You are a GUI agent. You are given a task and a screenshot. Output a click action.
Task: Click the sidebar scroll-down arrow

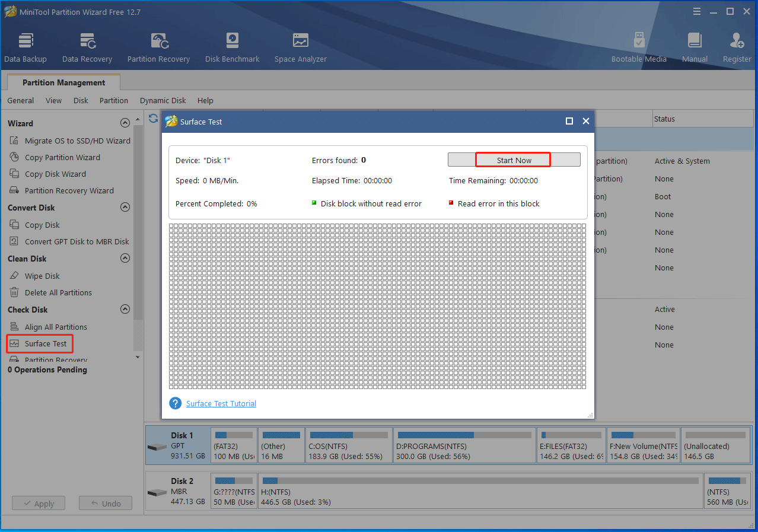pos(138,357)
